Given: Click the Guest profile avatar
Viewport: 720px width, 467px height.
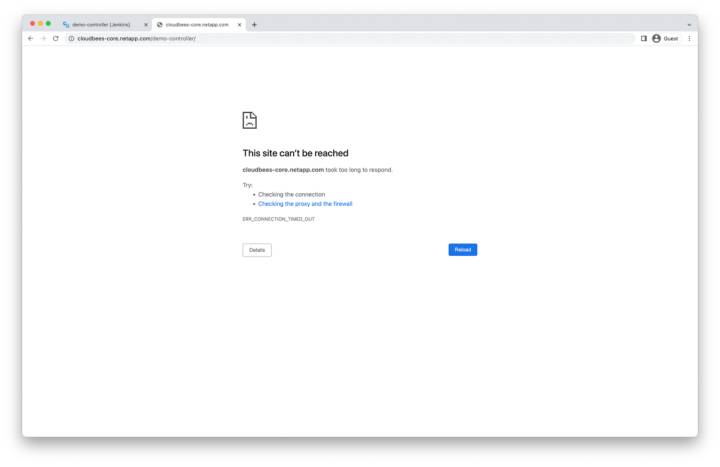Looking at the screenshot, I should (657, 38).
